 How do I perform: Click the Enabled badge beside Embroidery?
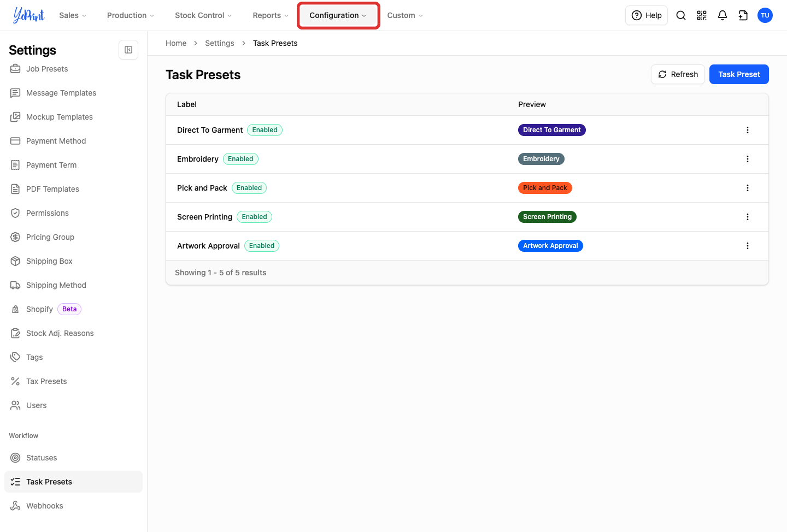[x=240, y=159]
